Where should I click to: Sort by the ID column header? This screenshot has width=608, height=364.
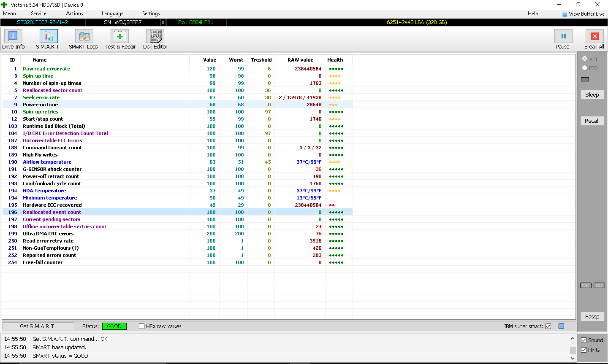pyautogui.click(x=13, y=60)
